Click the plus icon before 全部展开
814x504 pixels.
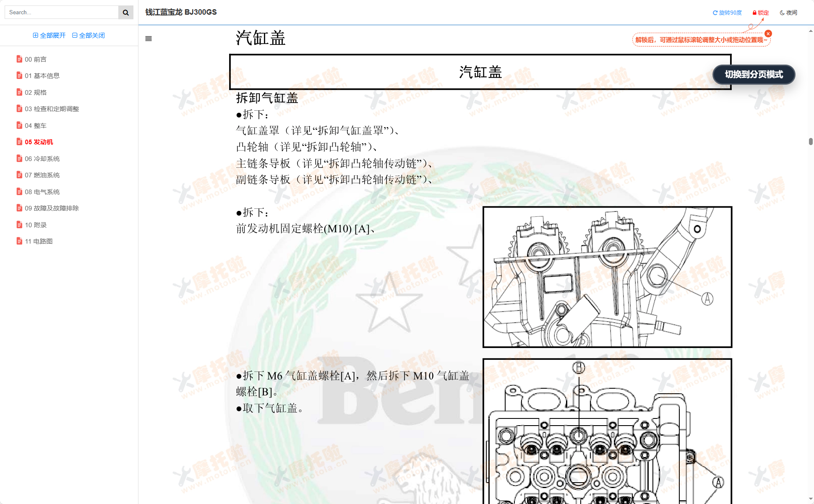(x=35, y=35)
